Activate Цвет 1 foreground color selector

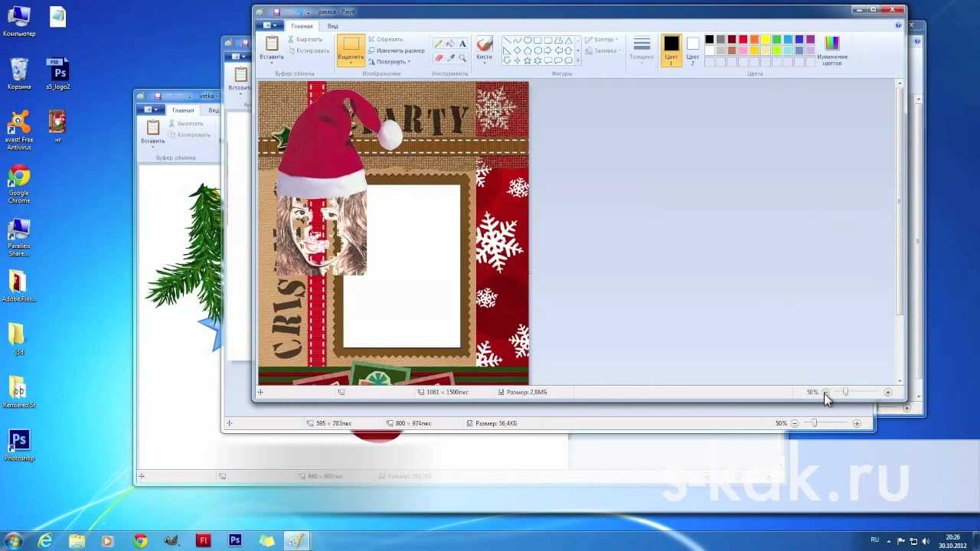[671, 51]
